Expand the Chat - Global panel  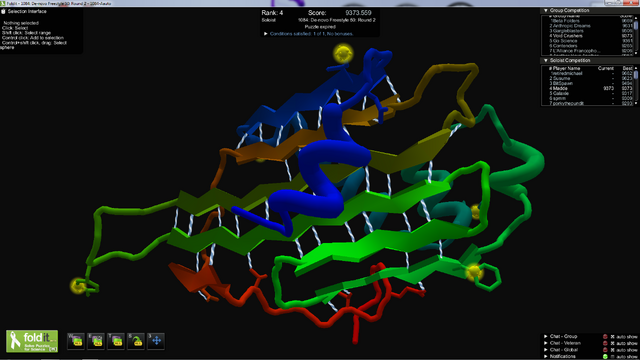[546, 350]
